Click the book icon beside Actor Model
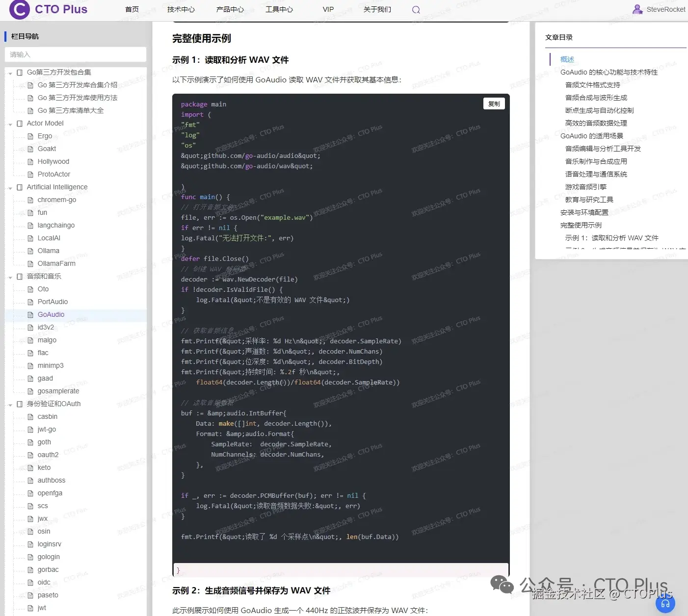Screen dimensions: 688x616 (x=20, y=123)
